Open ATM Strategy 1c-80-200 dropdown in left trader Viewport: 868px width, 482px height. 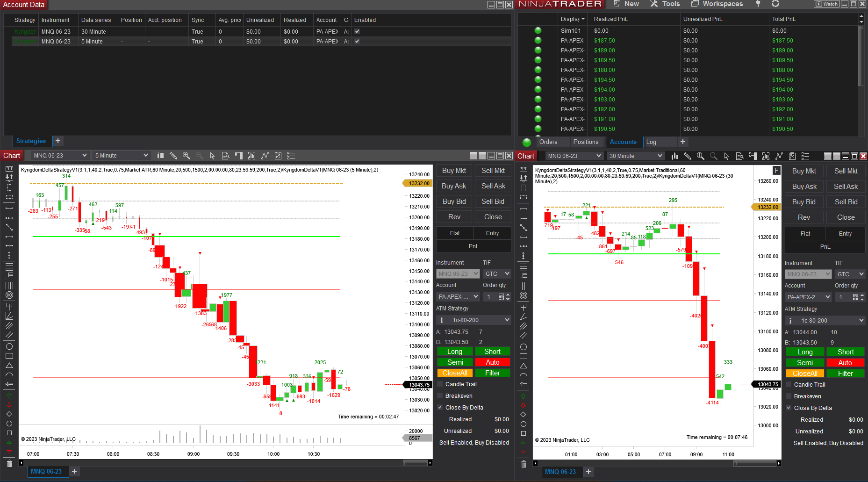pos(473,320)
